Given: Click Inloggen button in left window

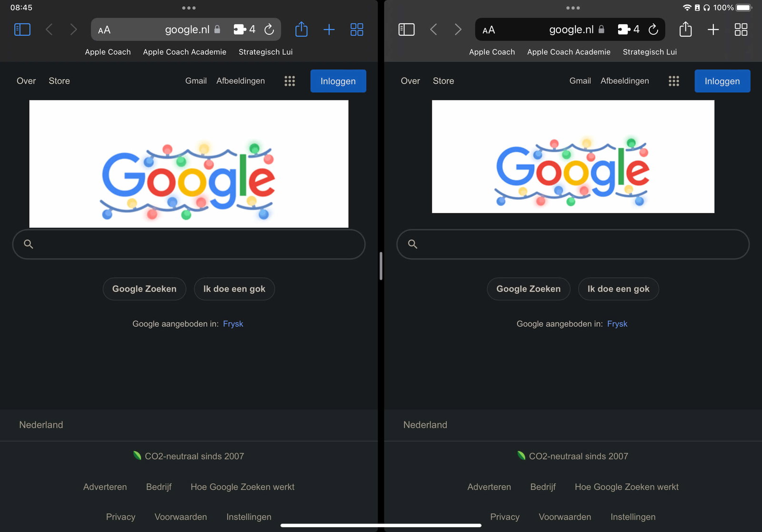Looking at the screenshot, I should point(338,81).
